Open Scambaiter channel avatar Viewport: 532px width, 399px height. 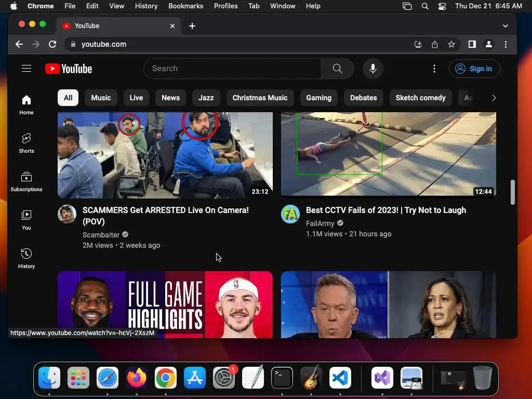coord(67,214)
